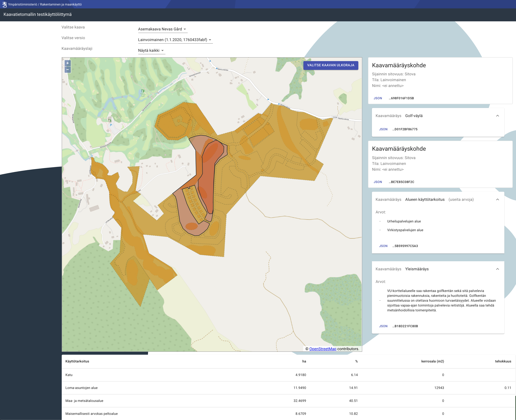The height and width of the screenshot is (420, 516).
Task: Open the Valitse kaava dropdown
Action: 163,29
